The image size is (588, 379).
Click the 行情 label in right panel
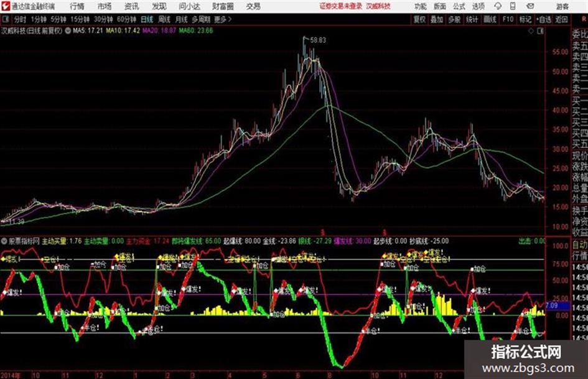coord(580,256)
